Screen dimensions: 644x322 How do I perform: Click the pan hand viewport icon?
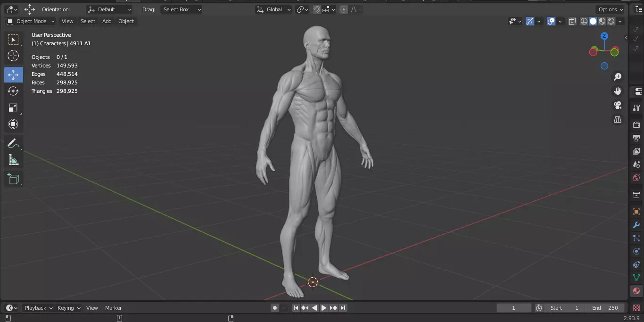(x=618, y=91)
